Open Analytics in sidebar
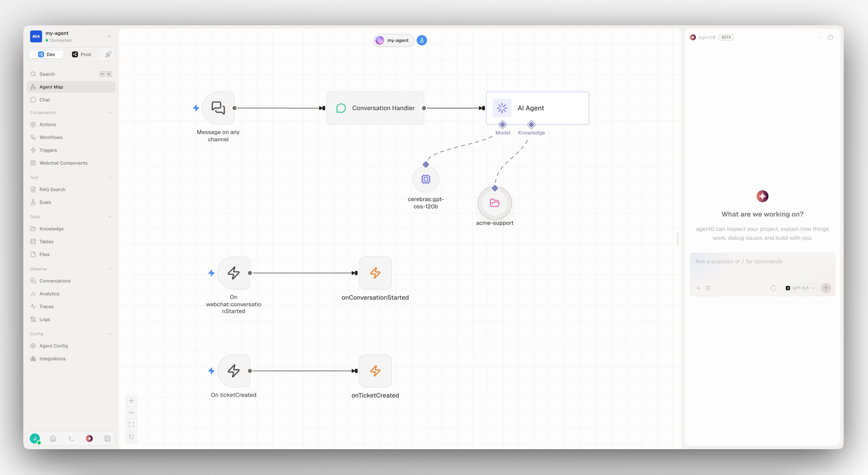Screen dimensions: 868x475 pyautogui.click(x=71, y=294)
